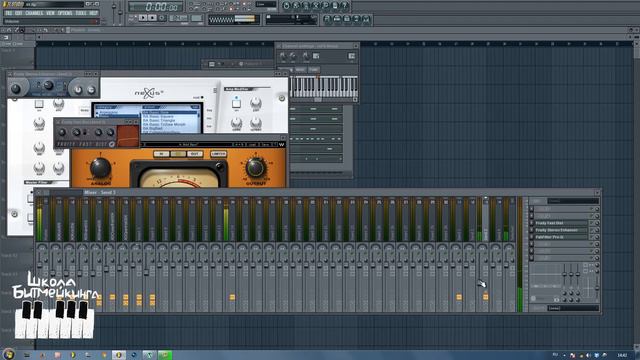Click the large ANALOG knob on orange plugin

click(x=100, y=168)
